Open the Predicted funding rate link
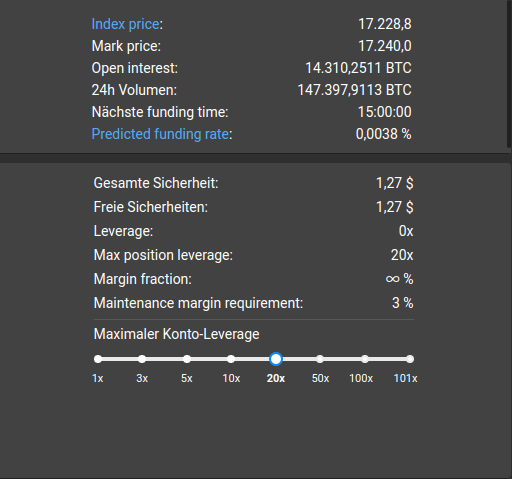This screenshot has height=479, width=512. pos(160,134)
